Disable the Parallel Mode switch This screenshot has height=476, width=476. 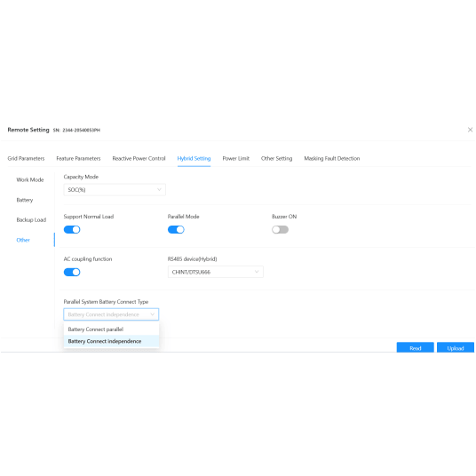176,229
